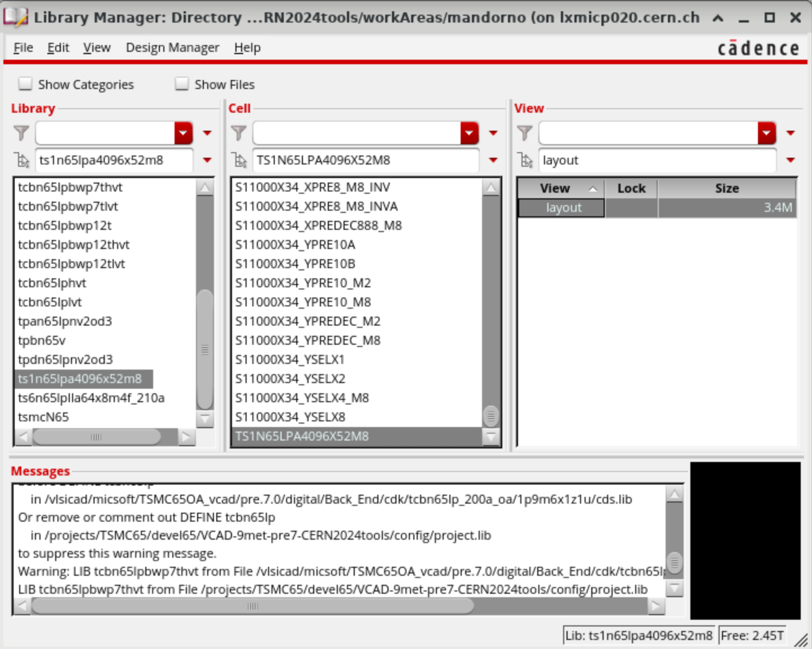The height and width of the screenshot is (649, 812).
Task: Sort by the View column header
Action: click(560, 189)
